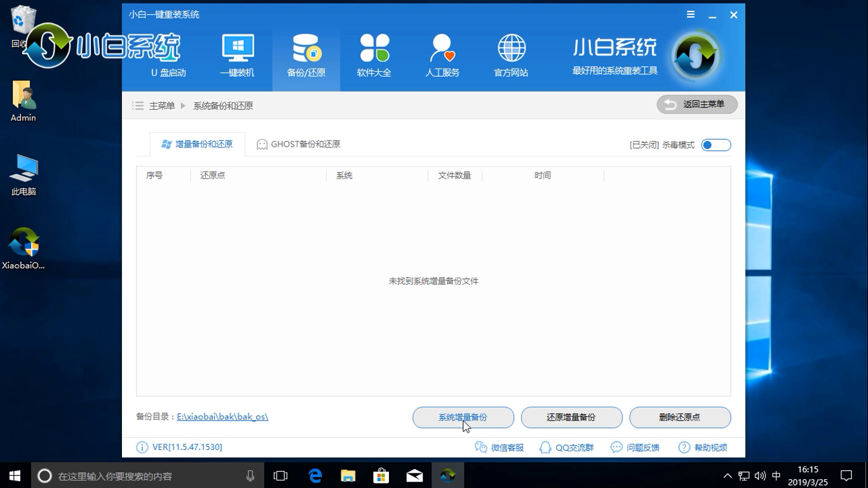The image size is (868, 488).
Task: Click 返回主菜单 to return to main menu
Action: [x=697, y=104]
